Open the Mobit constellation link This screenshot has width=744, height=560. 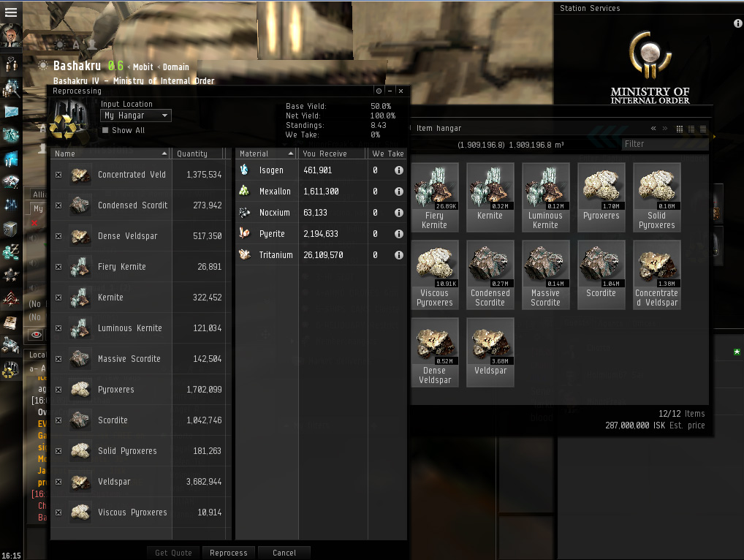(143, 67)
